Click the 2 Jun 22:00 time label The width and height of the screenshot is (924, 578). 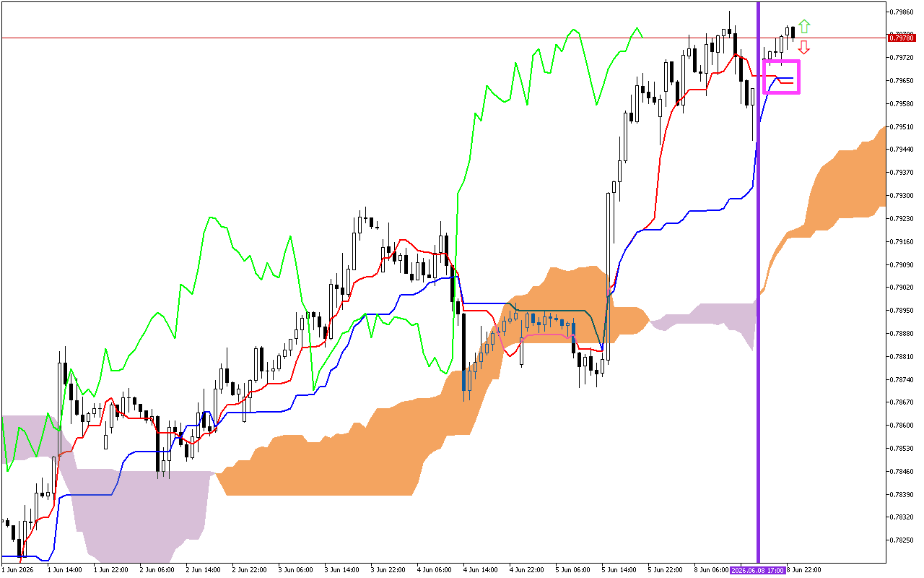click(x=249, y=570)
